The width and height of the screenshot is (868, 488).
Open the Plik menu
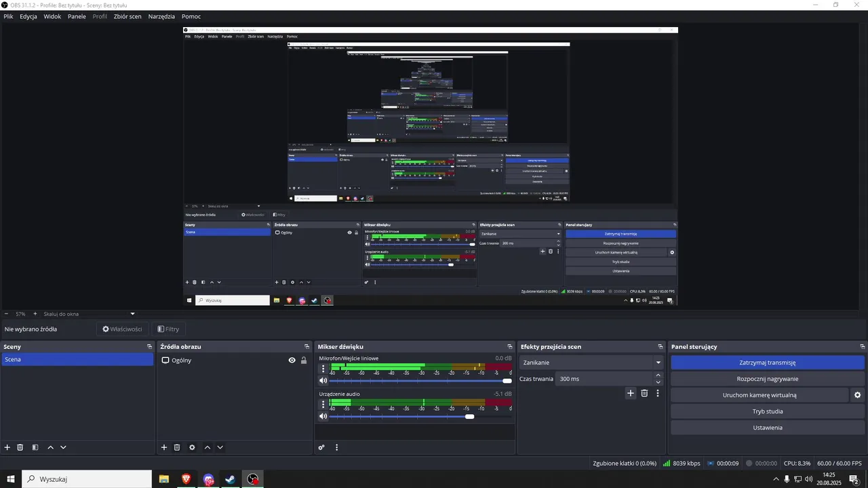point(8,16)
